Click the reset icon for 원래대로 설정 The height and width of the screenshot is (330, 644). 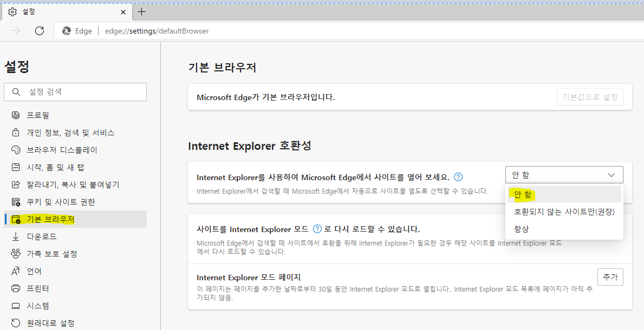[x=16, y=323]
